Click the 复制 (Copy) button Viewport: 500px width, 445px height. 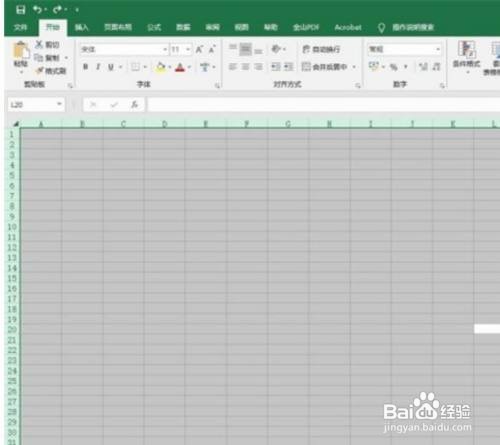[x=47, y=58]
